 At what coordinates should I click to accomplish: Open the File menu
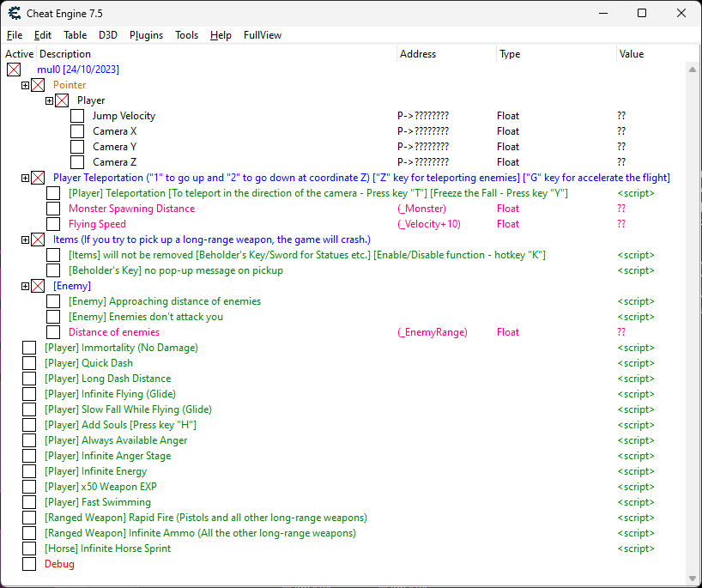(15, 35)
